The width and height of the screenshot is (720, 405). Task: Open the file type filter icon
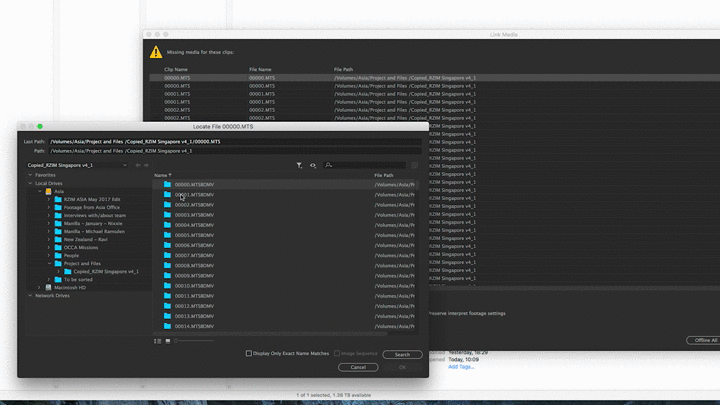click(299, 165)
